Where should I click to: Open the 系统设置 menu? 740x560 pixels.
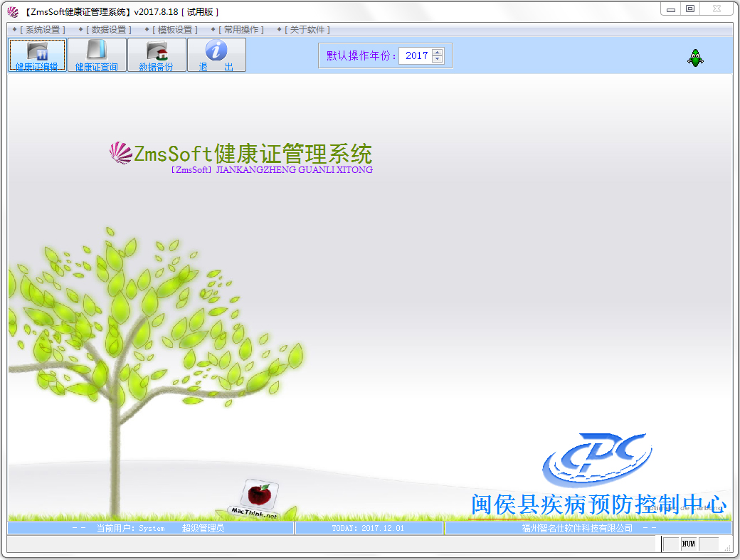(x=41, y=30)
